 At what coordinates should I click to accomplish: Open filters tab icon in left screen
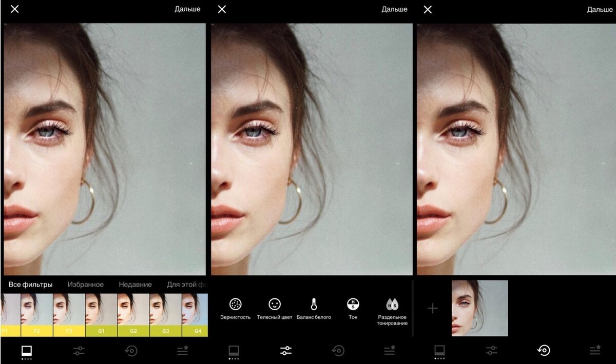pyautogui.click(x=27, y=351)
